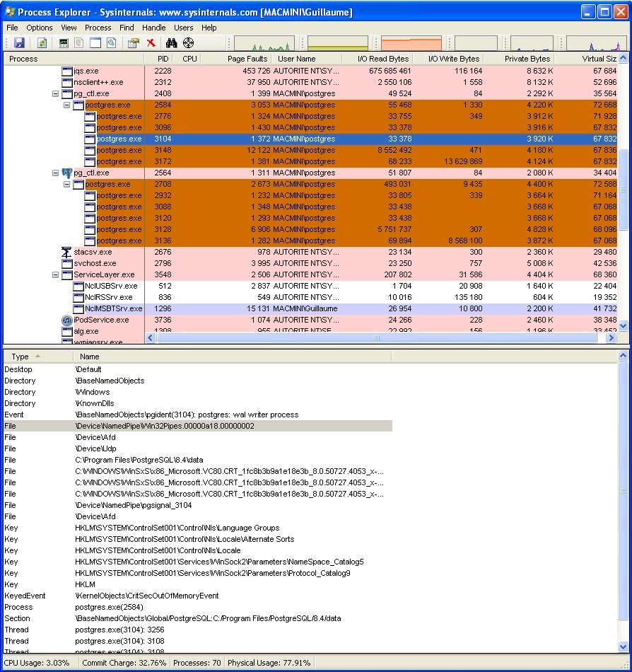
Task: Collapse the postgres.exe 2708 tree node
Action: 66,185
